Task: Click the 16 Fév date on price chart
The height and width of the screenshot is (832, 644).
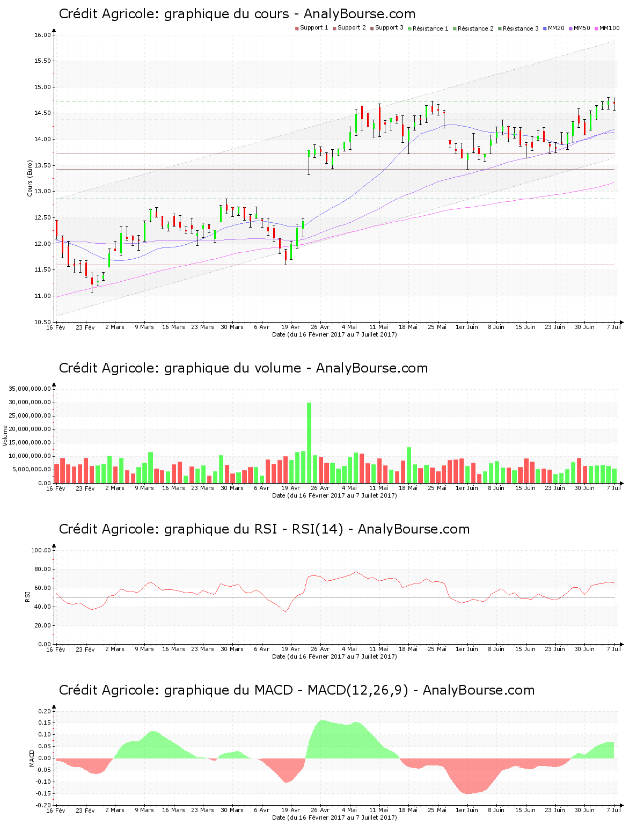Action: click(x=55, y=327)
